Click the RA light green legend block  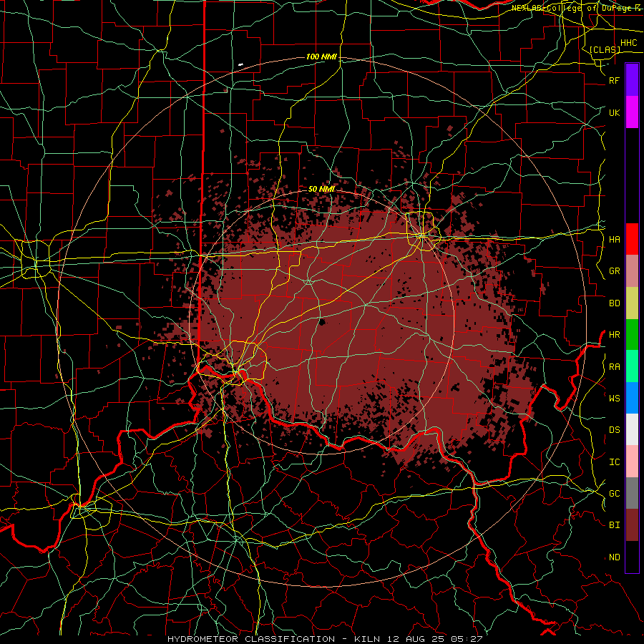(x=632, y=366)
